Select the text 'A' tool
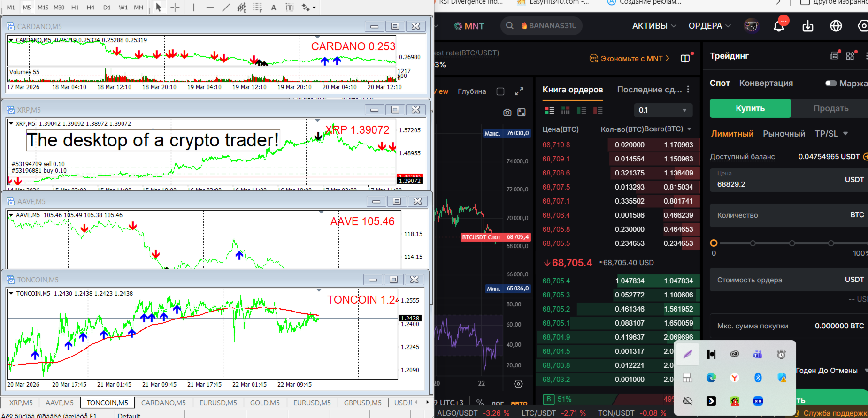 (x=274, y=7)
